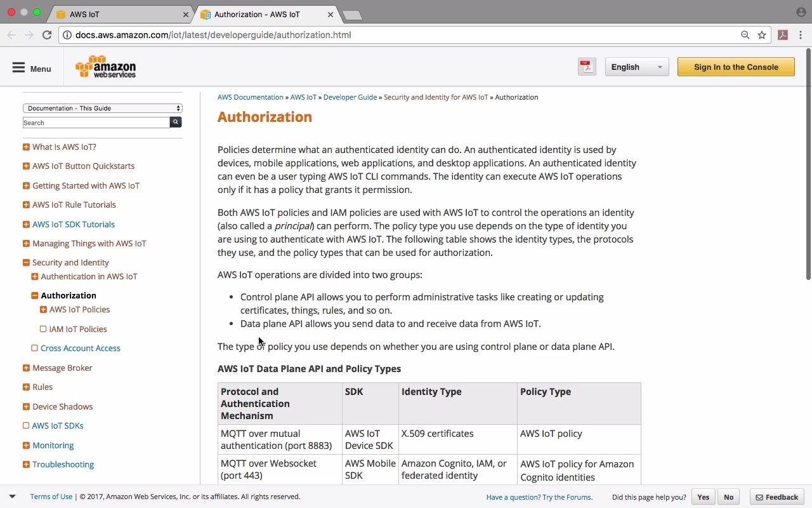812x508 pixels.
Task: Click the AWS IoT Device SDK cell
Action: [x=370, y=439]
